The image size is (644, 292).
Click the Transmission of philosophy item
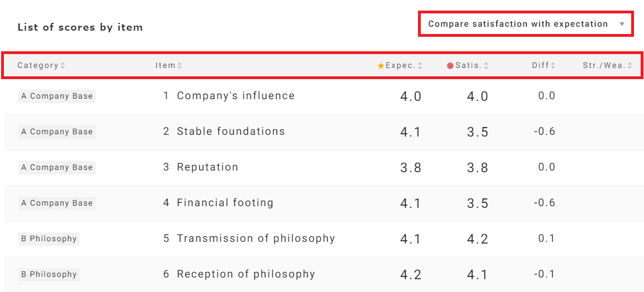tap(255, 239)
